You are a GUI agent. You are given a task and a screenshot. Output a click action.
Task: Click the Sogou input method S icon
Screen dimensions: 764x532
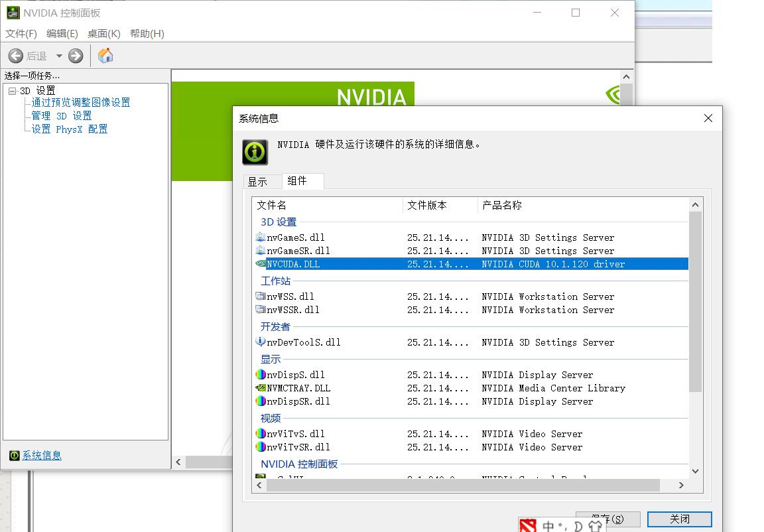pyautogui.click(x=528, y=525)
